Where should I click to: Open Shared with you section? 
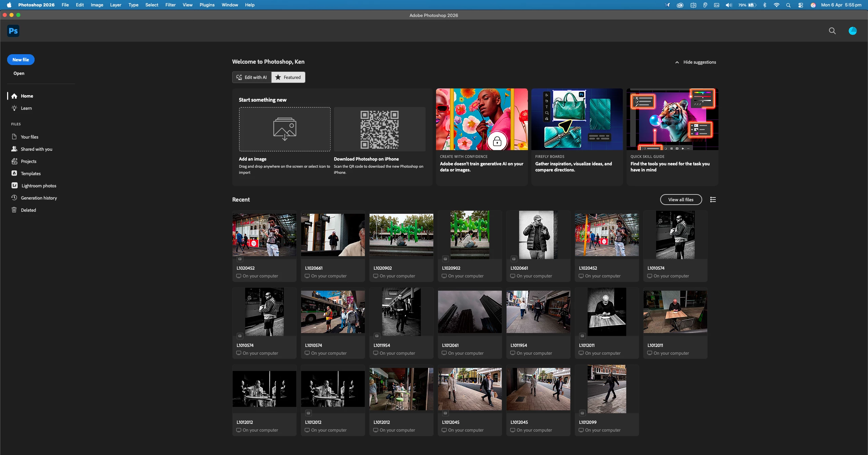click(36, 149)
